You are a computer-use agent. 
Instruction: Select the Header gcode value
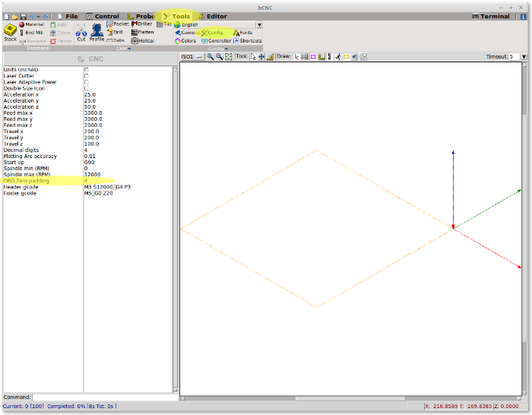tap(107, 187)
